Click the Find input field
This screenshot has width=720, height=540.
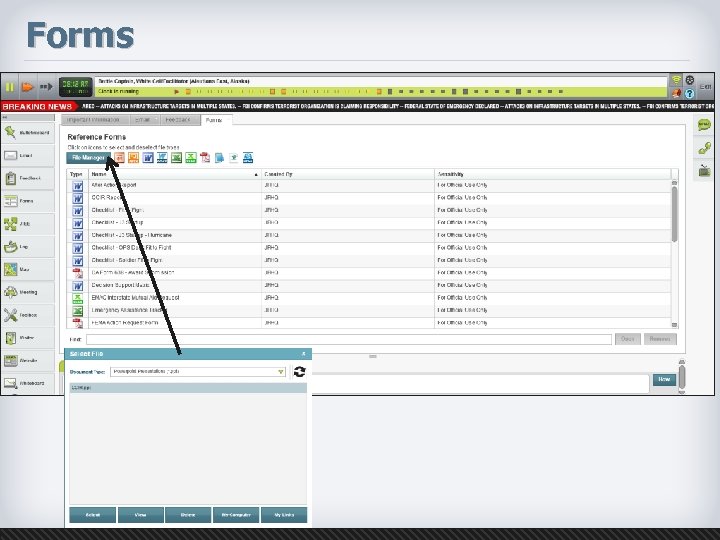click(x=349, y=339)
